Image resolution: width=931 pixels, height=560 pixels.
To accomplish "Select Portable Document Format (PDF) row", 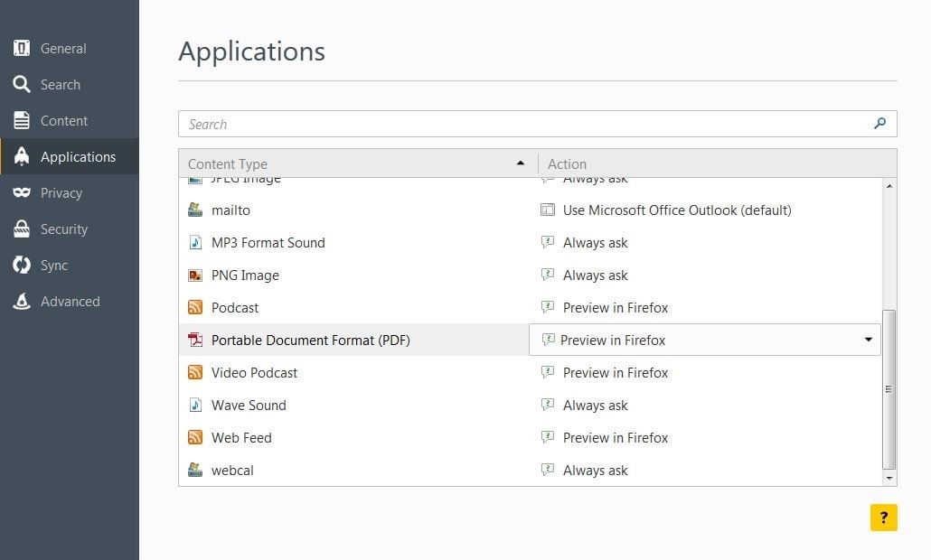I will (531, 340).
